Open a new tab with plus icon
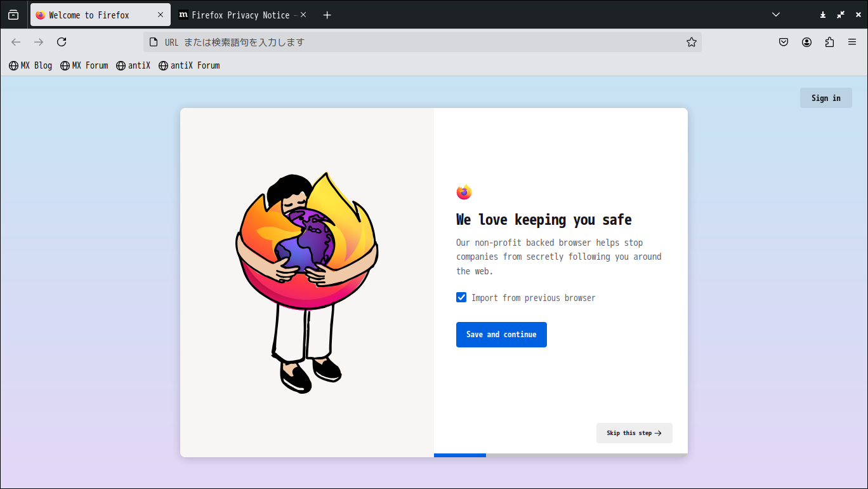Screen dimensions: 868x489 pos(327,15)
